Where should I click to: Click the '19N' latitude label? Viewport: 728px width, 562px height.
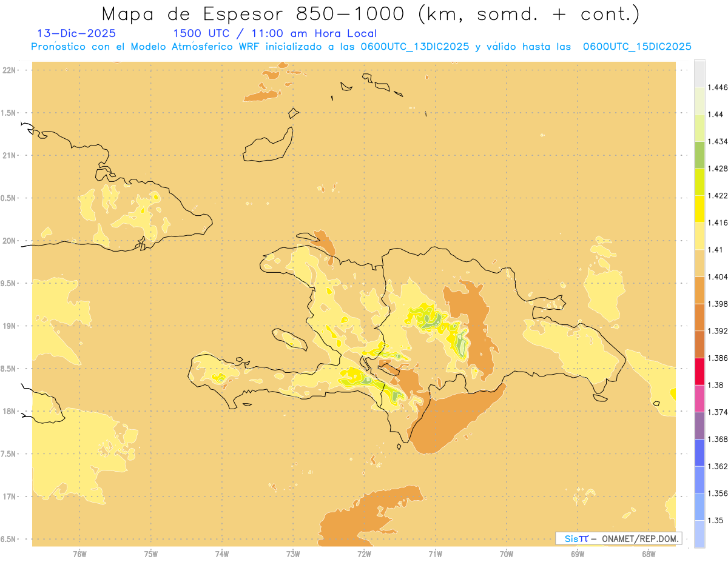pos(10,326)
